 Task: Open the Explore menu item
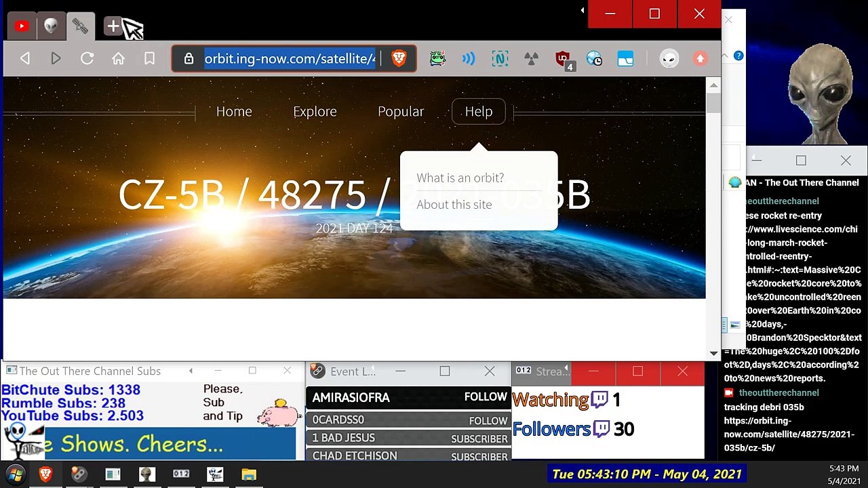315,111
